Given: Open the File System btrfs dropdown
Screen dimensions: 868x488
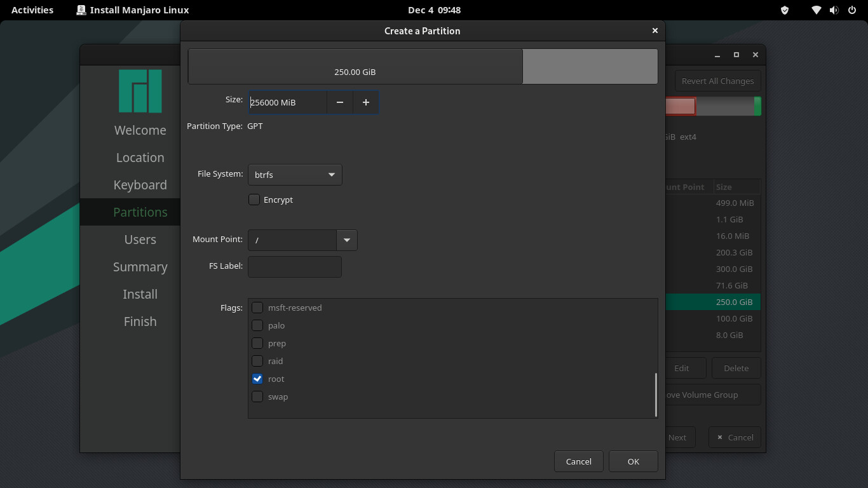Looking at the screenshot, I should [x=295, y=175].
